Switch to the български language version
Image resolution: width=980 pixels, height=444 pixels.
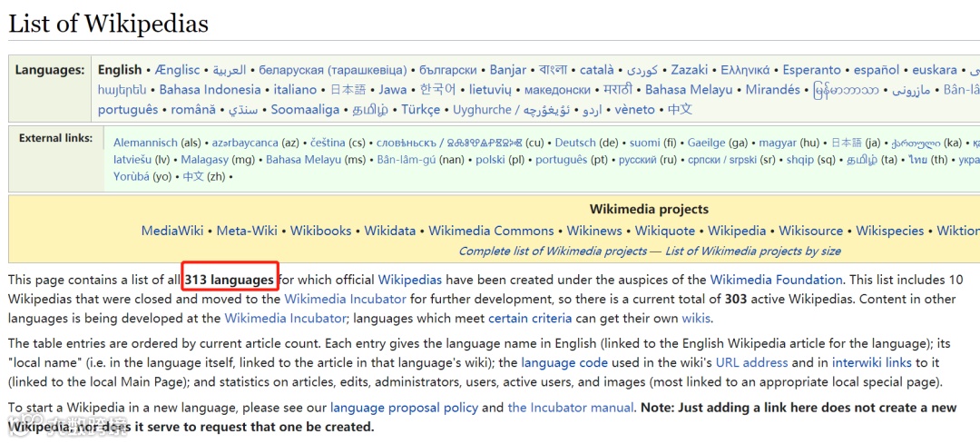[x=448, y=70]
